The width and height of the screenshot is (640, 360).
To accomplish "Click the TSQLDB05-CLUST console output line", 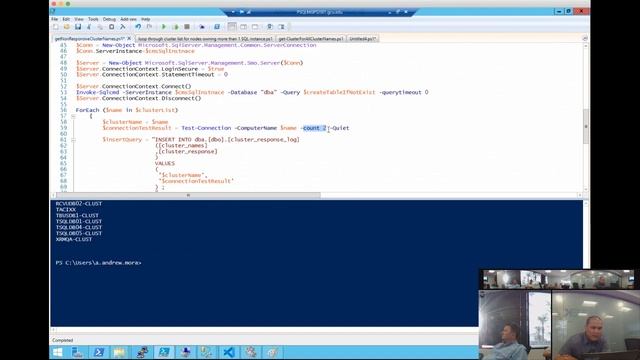I will pyautogui.click(x=79, y=233).
